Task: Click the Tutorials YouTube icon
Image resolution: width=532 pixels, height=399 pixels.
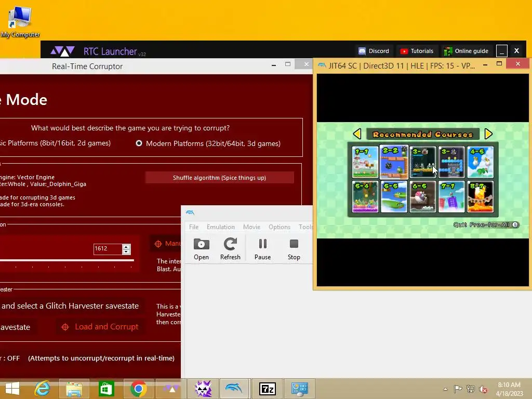Action: coord(404,51)
